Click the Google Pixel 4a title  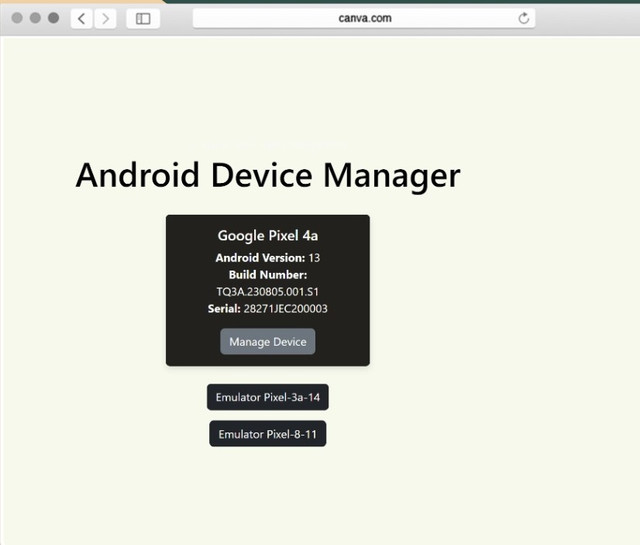pyautogui.click(x=268, y=236)
